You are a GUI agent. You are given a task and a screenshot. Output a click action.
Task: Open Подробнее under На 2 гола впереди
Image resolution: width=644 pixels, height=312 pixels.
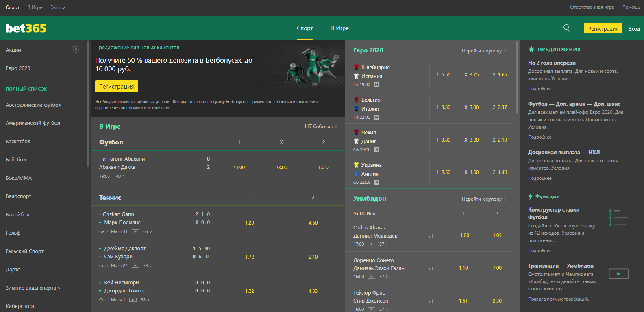540,89
